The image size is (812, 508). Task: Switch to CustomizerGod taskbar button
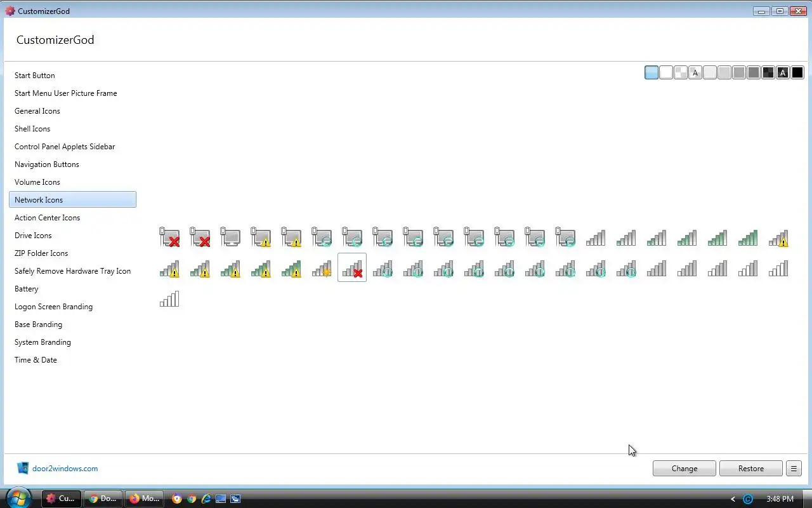point(62,498)
